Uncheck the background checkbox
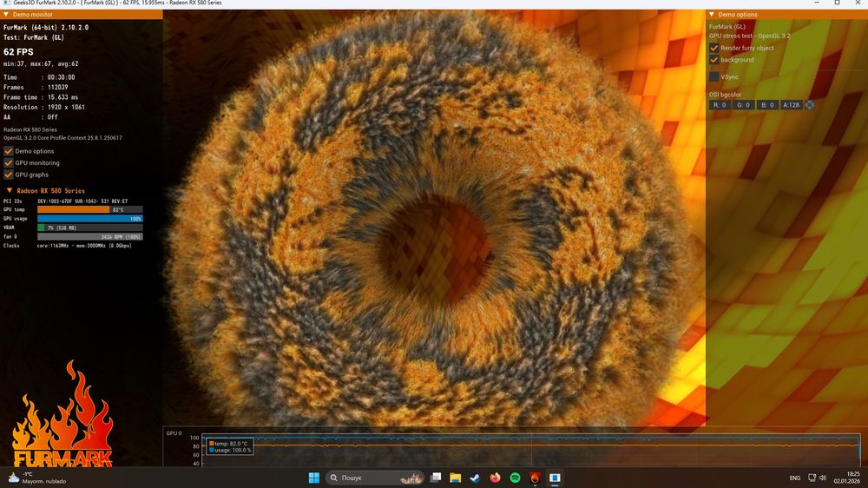868x488 pixels. click(714, 60)
